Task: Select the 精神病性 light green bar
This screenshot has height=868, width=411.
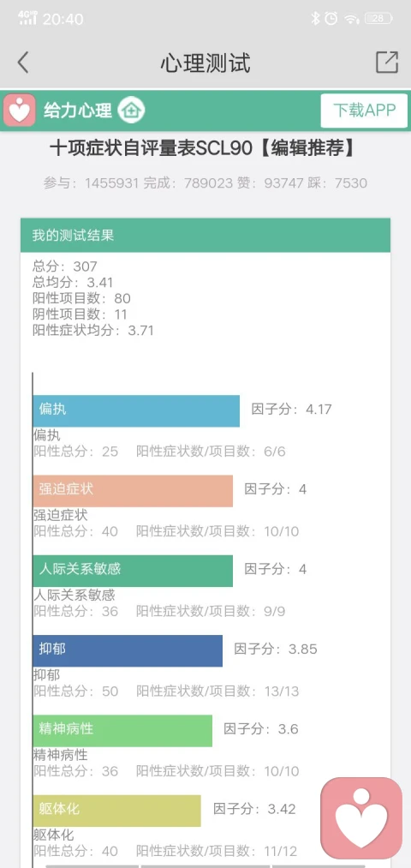Action: (122, 731)
